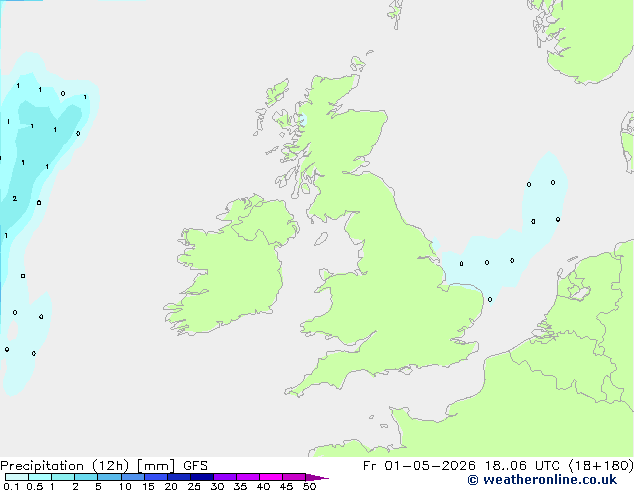Viewport: 634px width, 490px height.
Task: Click the 'GFS' model label
Action: [195, 466]
